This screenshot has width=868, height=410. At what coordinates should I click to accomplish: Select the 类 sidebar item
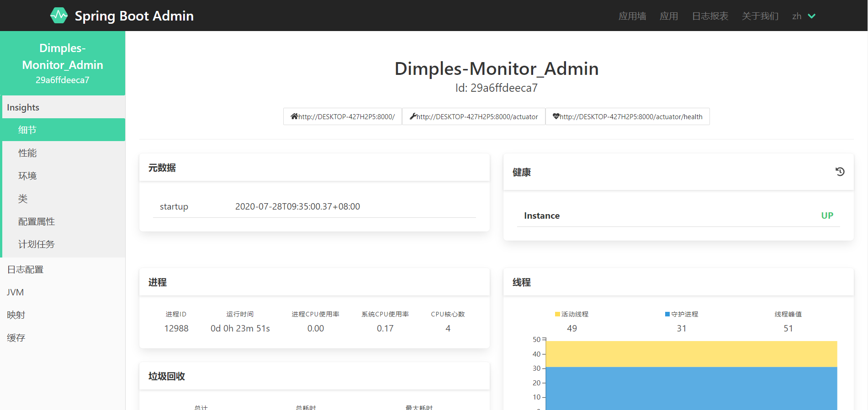[x=64, y=199]
